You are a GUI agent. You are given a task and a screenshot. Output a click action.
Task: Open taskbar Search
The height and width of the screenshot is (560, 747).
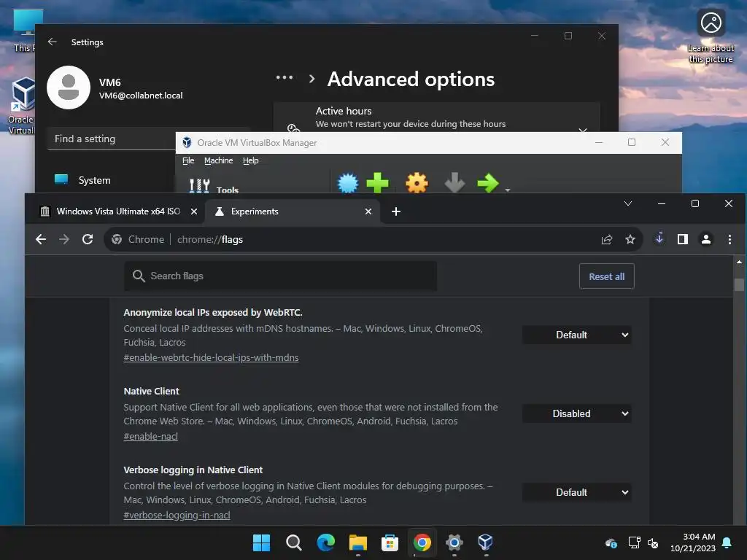(293, 542)
